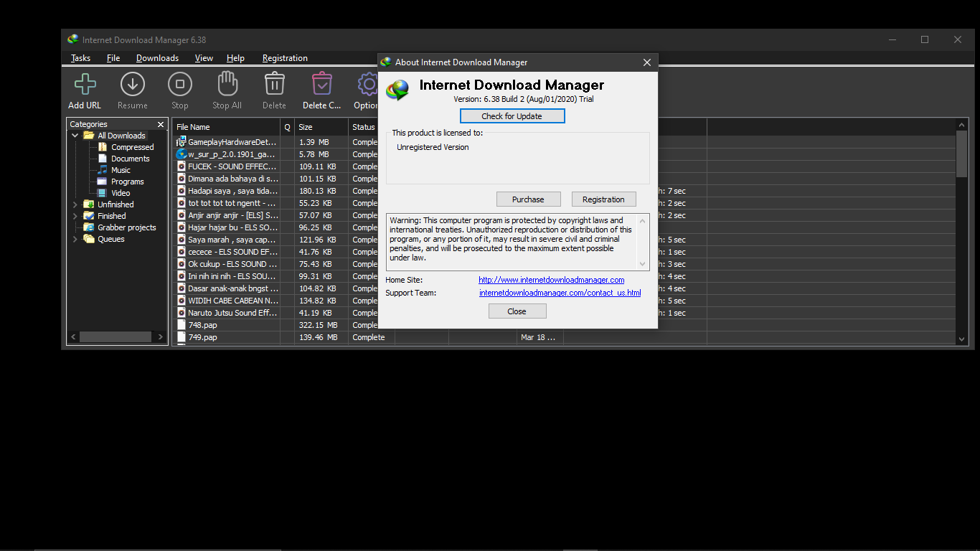This screenshot has width=980, height=551.
Task: Click the Registration button in About dialog
Action: tap(603, 199)
